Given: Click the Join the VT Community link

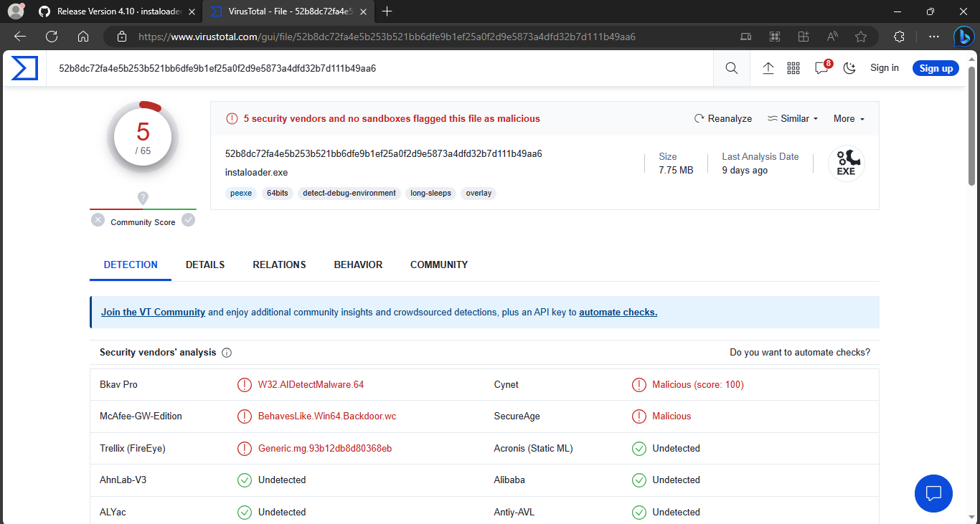Looking at the screenshot, I should 153,312.
